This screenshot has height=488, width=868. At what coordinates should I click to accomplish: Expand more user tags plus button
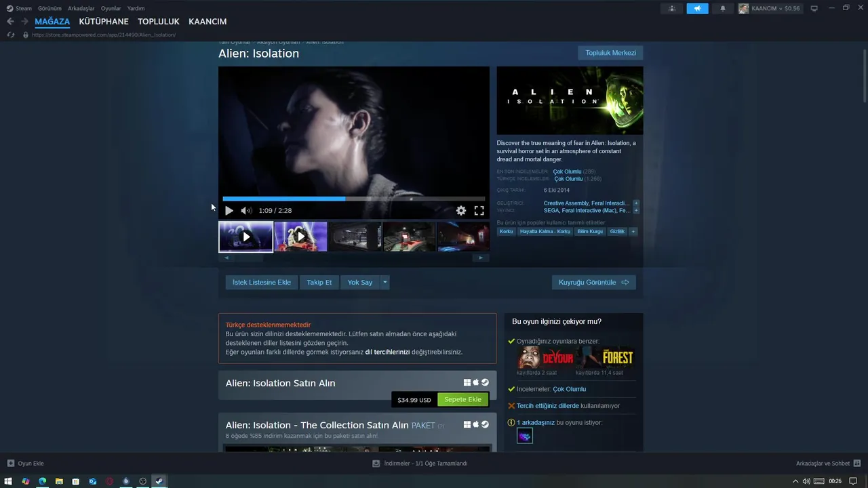[x=633, y=232]
